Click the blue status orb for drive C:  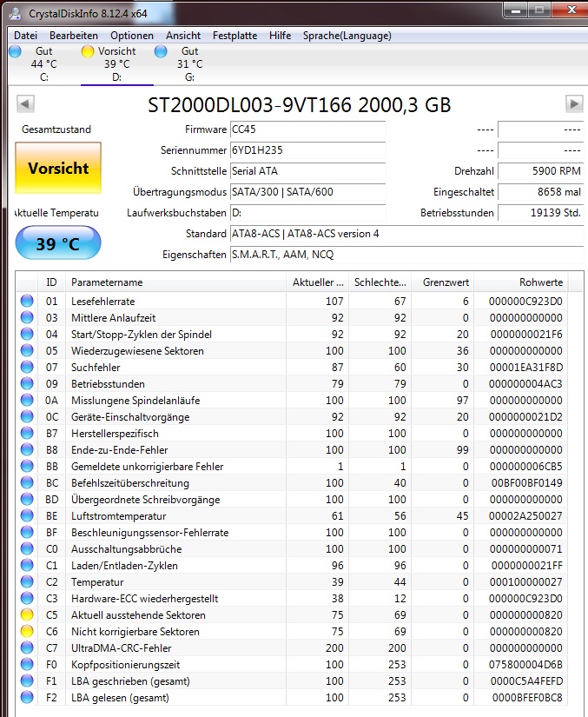(15, 51)
